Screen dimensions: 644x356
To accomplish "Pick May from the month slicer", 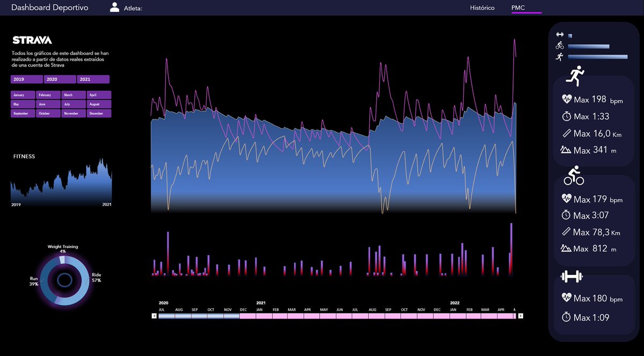I will (23, 104).
